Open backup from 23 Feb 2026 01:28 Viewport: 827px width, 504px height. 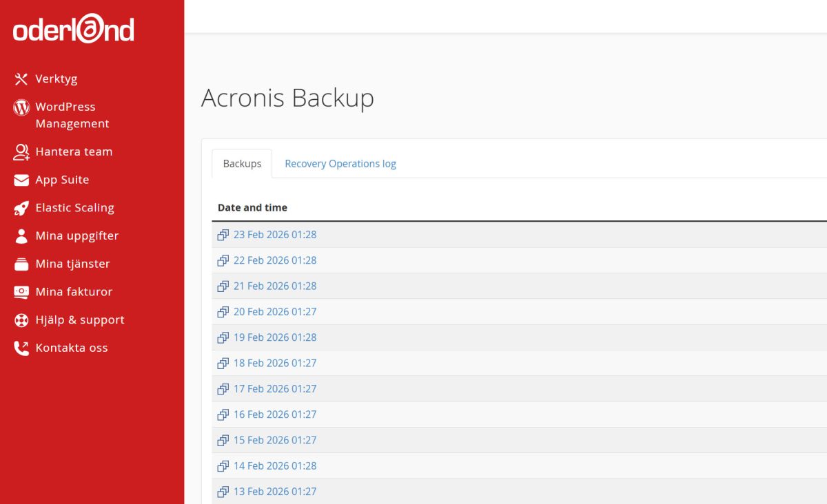pos(275,235)
